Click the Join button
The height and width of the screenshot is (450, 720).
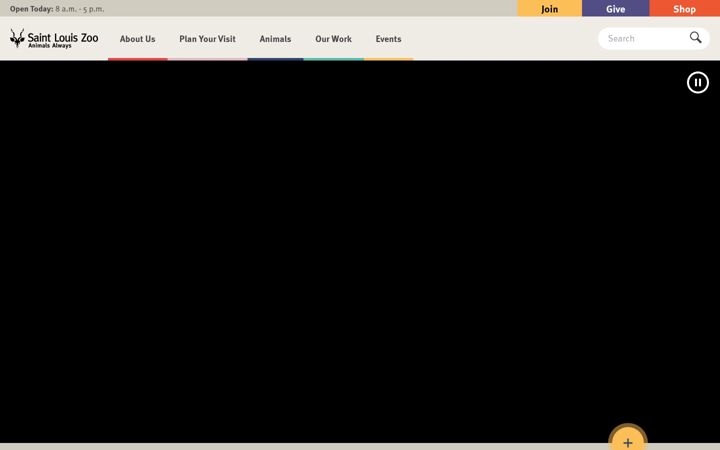coord(550,8)
